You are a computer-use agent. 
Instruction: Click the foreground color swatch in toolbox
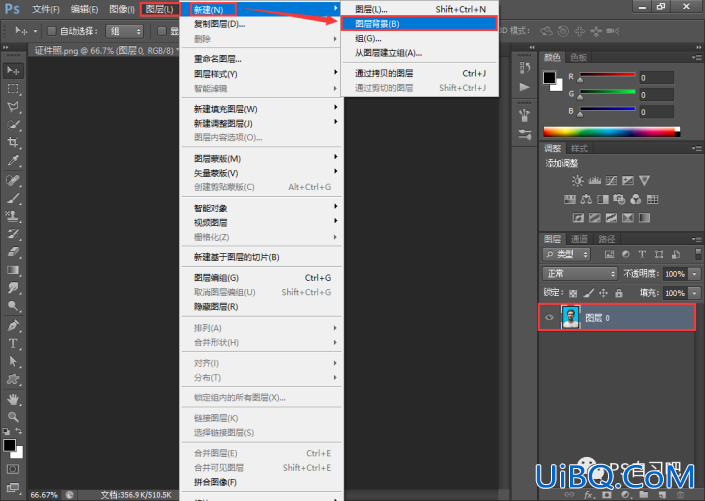pos(9,445)
